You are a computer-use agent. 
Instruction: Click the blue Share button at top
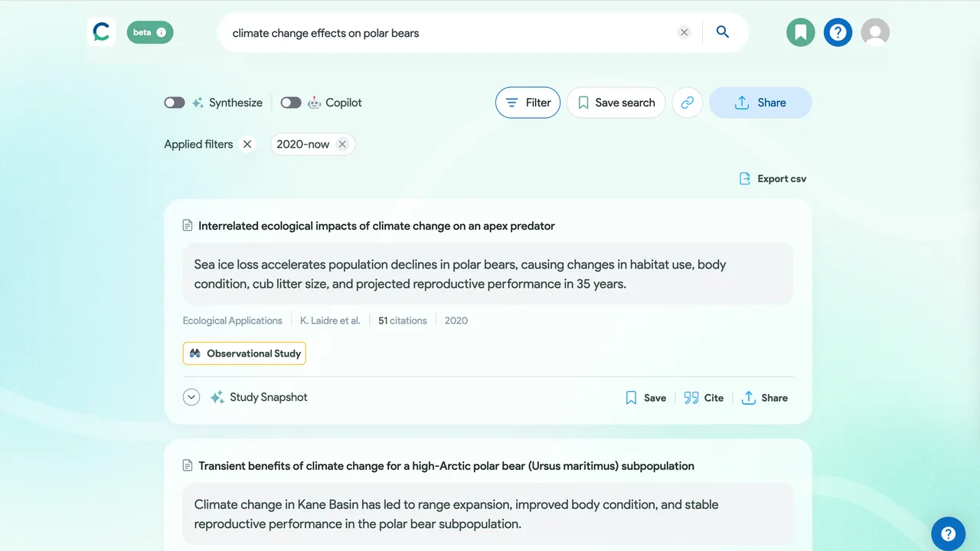[760, 103]
